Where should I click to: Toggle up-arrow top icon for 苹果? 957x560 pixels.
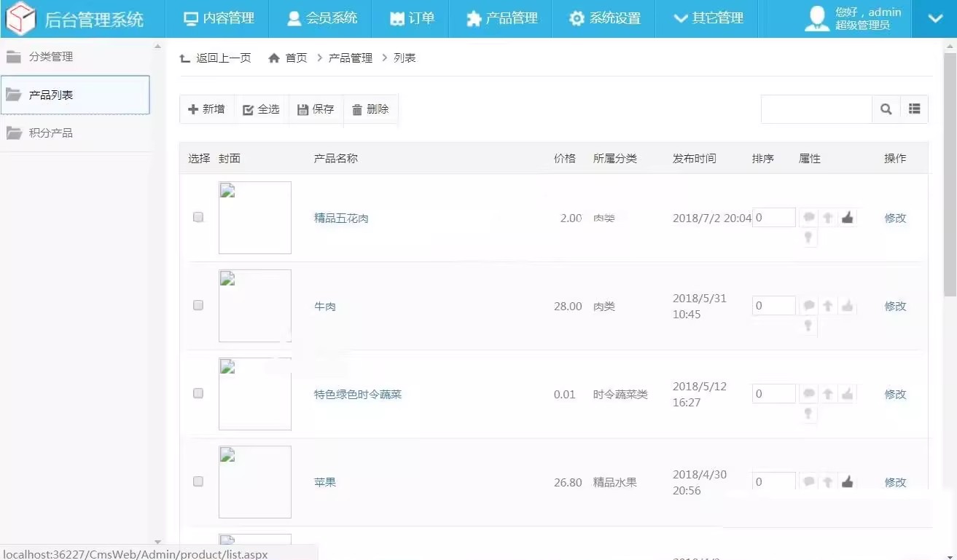(x=828, y=481)
